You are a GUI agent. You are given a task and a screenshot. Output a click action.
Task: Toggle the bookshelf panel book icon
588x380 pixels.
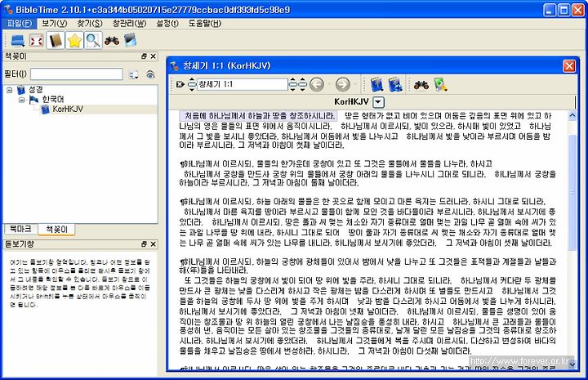pos(56,40)
